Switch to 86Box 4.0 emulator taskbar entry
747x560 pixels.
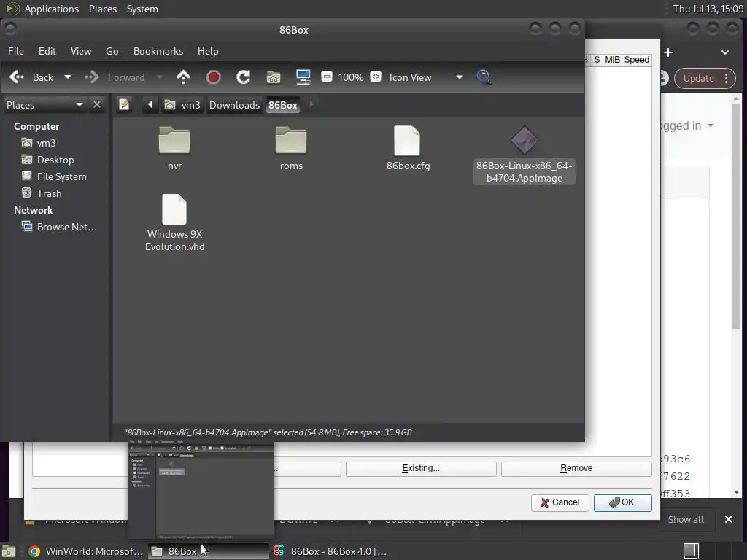[x=330, y=551]
